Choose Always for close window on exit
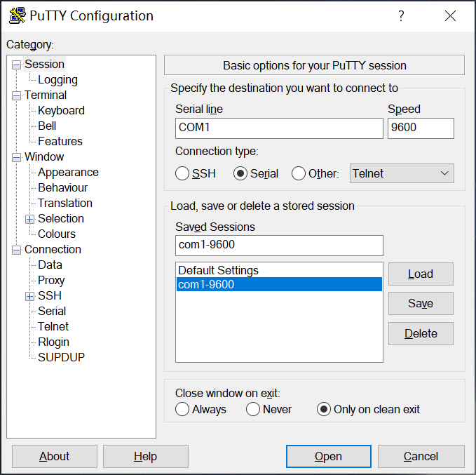This screenshot has width=476, height=475. tap(182, 409)
